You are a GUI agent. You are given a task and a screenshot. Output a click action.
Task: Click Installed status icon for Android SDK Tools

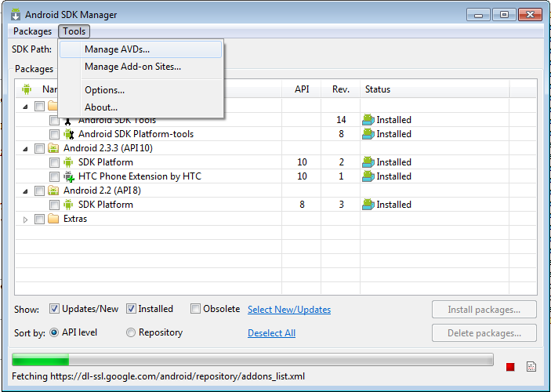(x=368, y=120)
